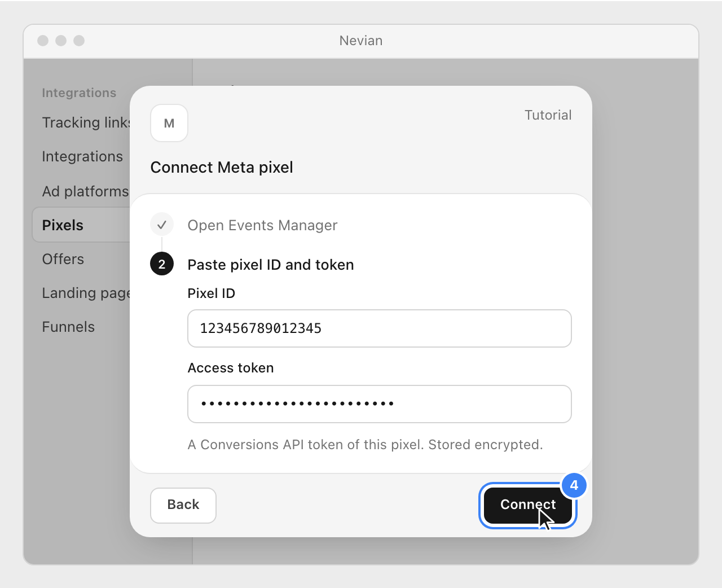The image size is (722, 588).
Task: Go Back to the previous step
Action: point(183,505)
